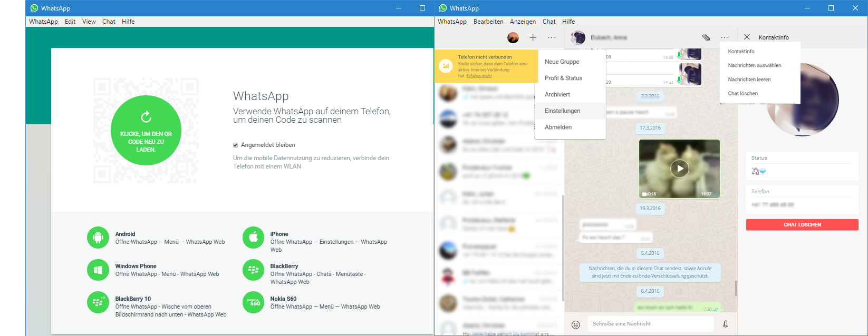Open Einstellungen from the dropdown menu
Screen dimensions: 868x336
tap(570, 111)
